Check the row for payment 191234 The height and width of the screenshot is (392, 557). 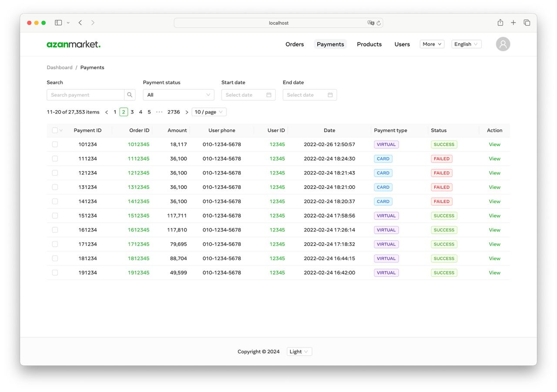pos(55,272)
